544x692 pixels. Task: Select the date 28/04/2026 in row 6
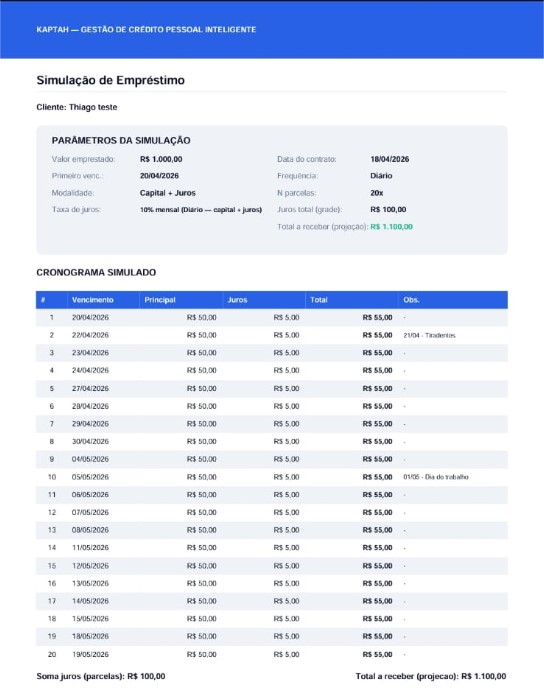click(x=90, y=406)
